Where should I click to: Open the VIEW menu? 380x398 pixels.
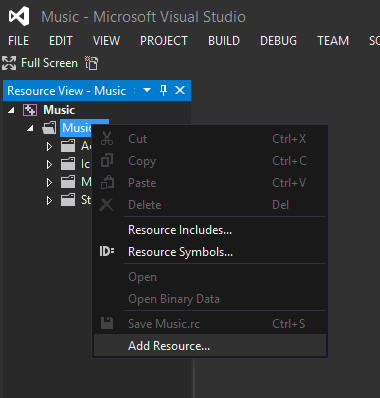pos(106,41)
